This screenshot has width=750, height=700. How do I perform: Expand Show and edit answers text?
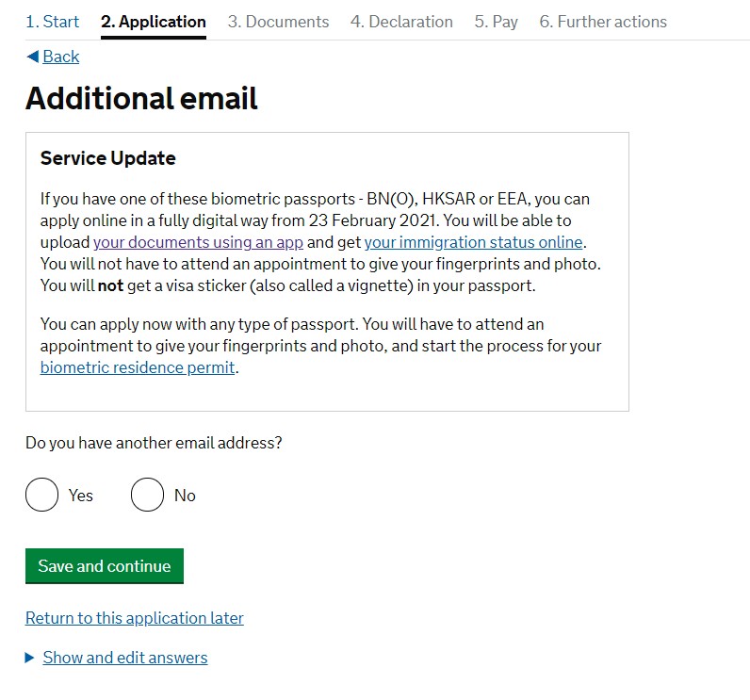[x=125, y=658]
